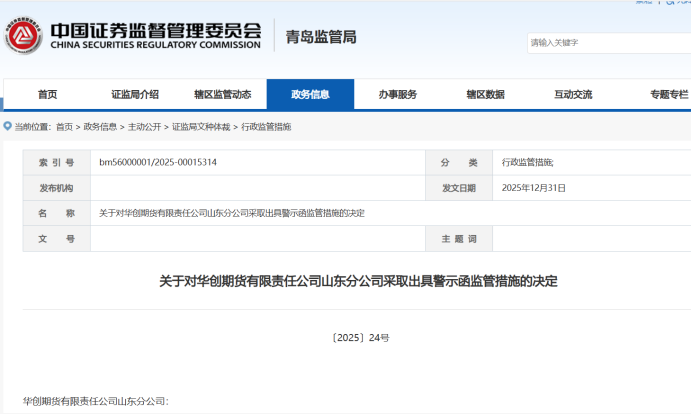Click the index number bm56000001/2025-00015314

click(158, 161)
